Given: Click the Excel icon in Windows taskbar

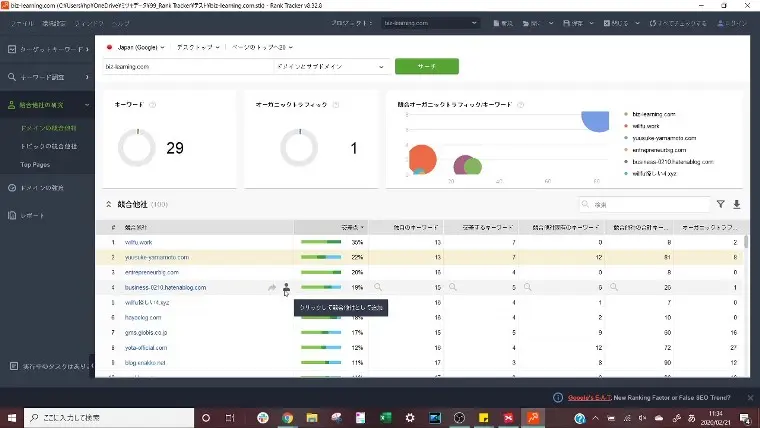Looking at the screenshot, I should pos(385,417).
